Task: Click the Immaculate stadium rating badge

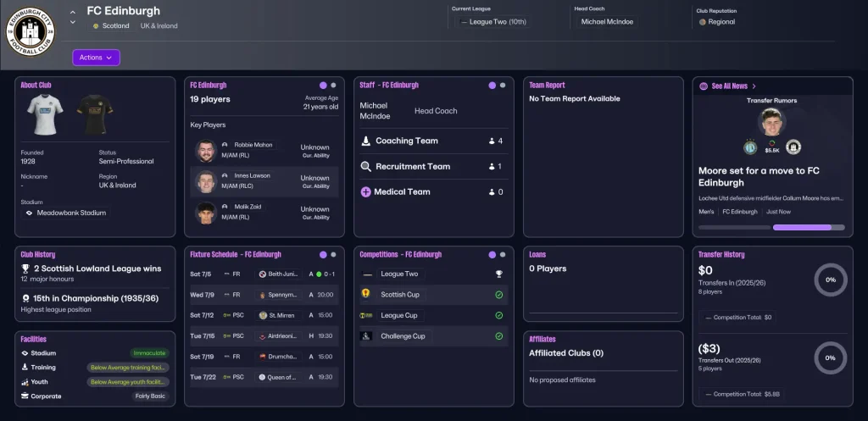Action: coord(149,353)
